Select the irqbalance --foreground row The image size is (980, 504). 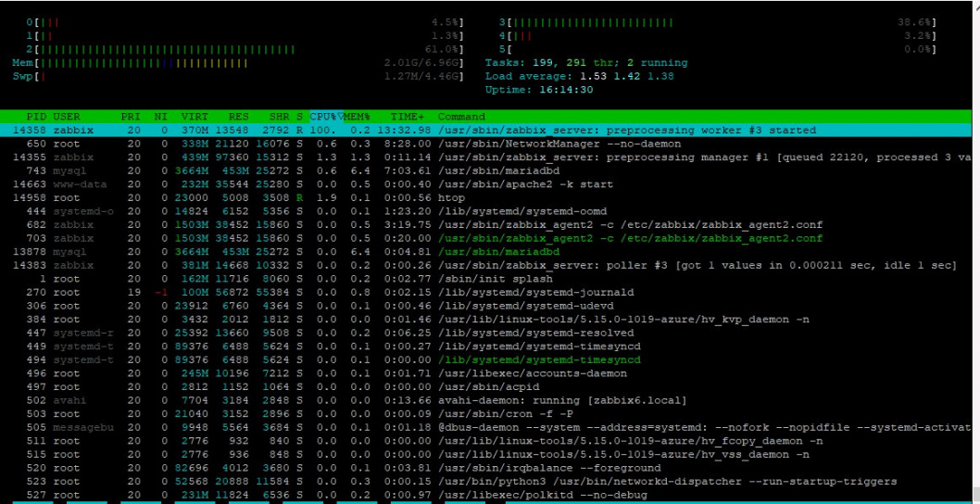point(486,469)
